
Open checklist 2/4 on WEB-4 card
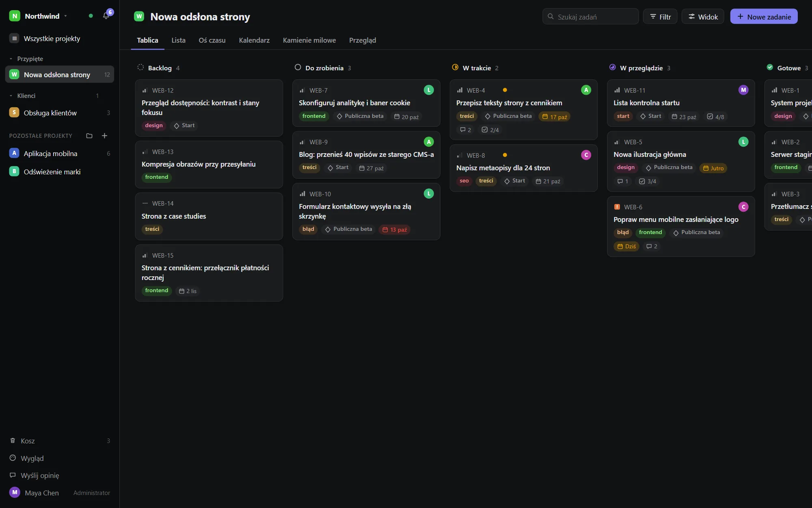coord(490,130)
